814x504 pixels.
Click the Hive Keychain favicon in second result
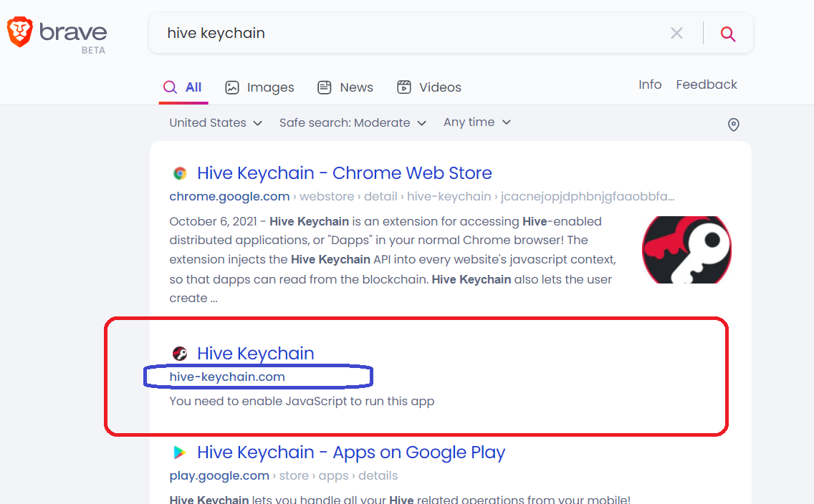[x=179, y=353]
